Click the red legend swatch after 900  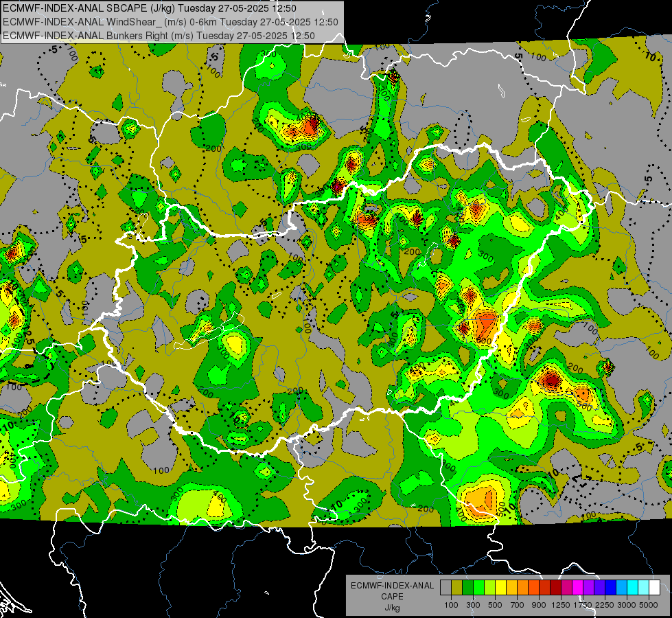click(x=545, y=588)
